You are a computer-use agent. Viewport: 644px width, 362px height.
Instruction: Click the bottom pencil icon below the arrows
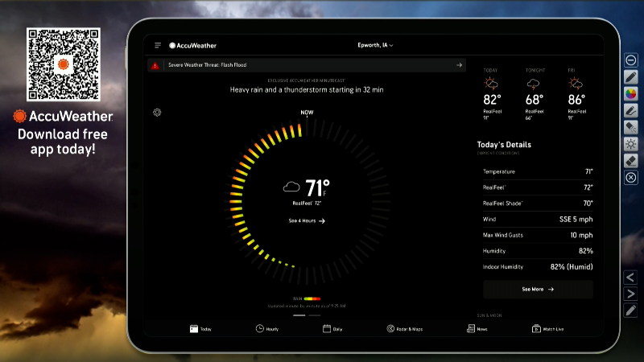tap(630, 311)
